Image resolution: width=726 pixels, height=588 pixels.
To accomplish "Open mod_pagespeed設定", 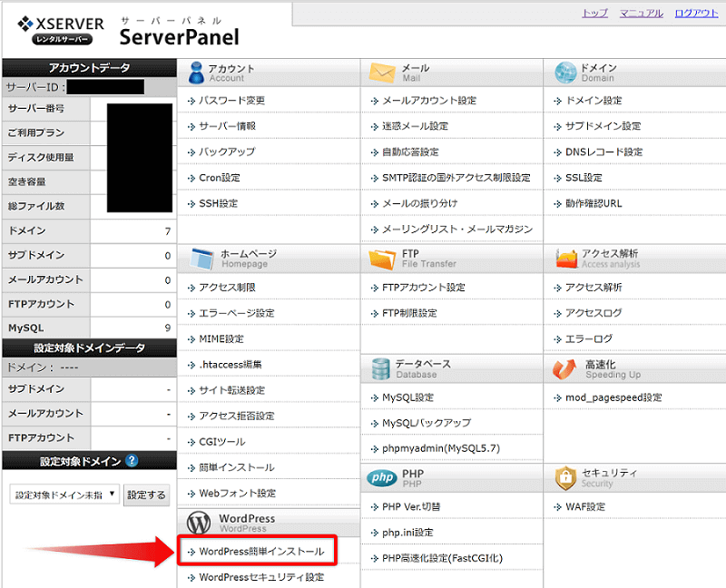I will point(613,397).
